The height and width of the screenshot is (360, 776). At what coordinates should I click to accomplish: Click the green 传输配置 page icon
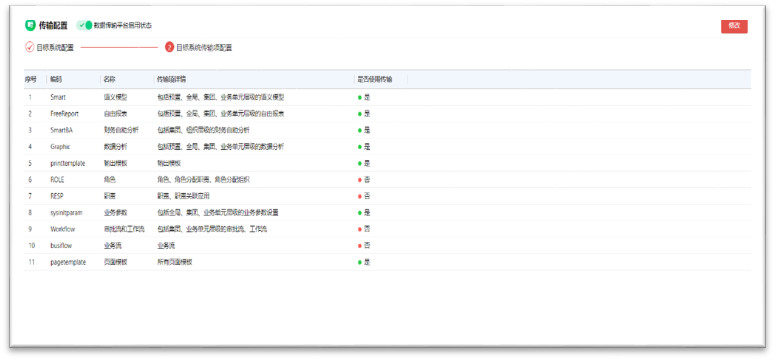pyautogui.click(x=30, y=25)
